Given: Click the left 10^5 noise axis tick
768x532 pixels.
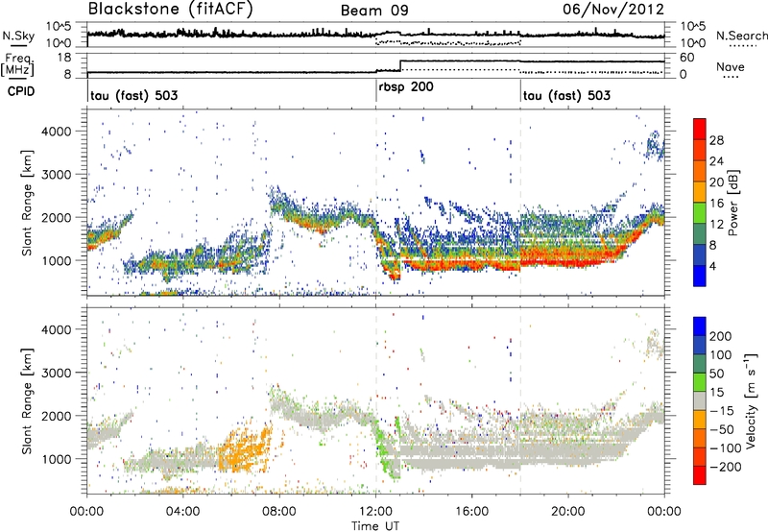Looking at the screenshot, I should (59, 27).
